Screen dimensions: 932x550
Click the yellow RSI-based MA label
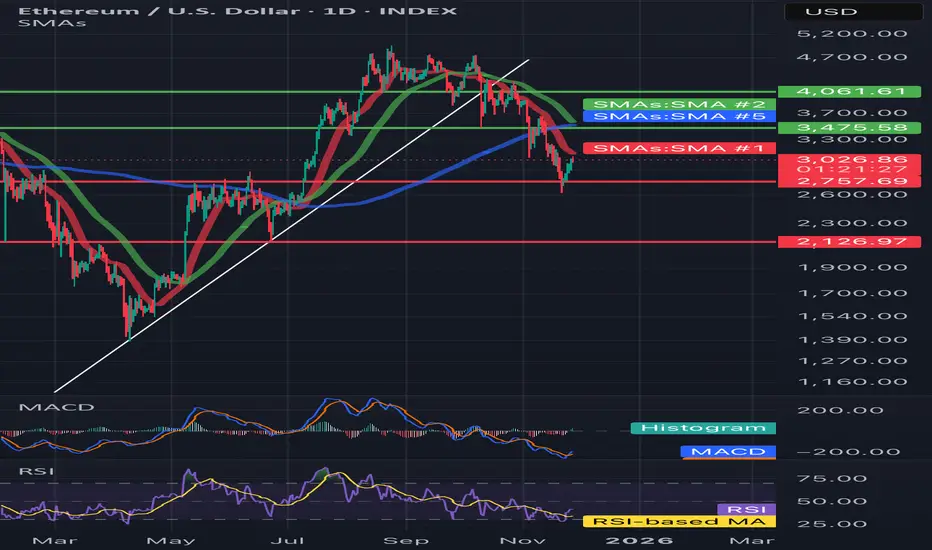679,521
